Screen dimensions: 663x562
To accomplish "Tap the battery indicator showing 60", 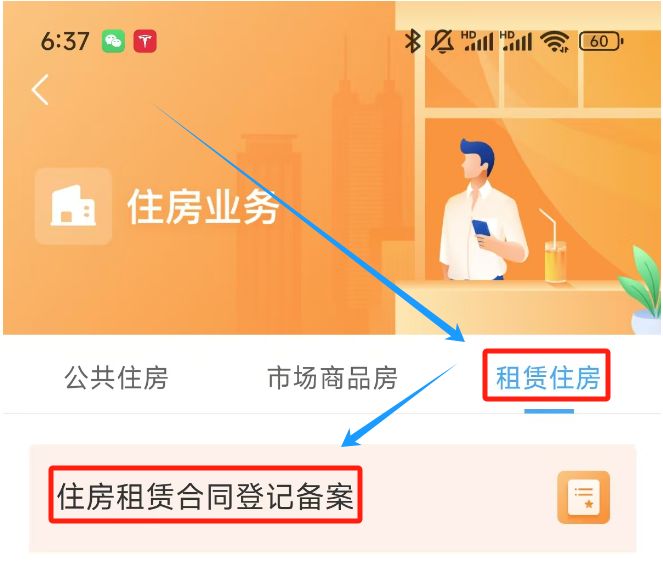I will pos(601,41).
